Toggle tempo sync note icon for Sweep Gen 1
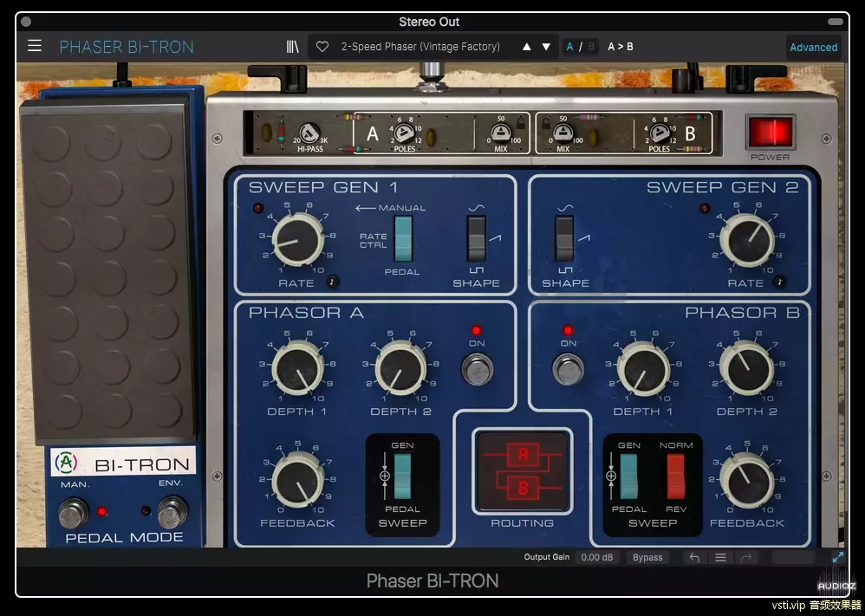Screen dimensions: 865x616 [x=332, y=282]
